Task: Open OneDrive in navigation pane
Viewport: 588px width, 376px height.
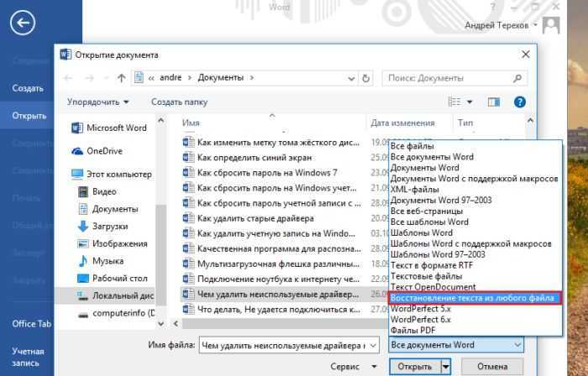Action: click(x=97, y=151)
